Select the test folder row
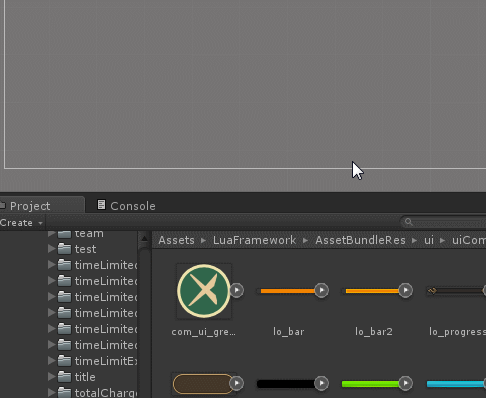The width and height of the screenshot is (486, 398). click(x=69, y=249)
